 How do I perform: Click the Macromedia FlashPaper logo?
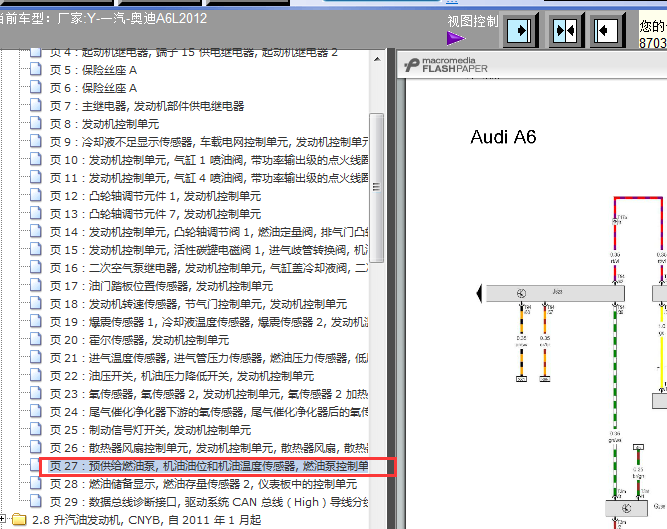tap(446, 65)
